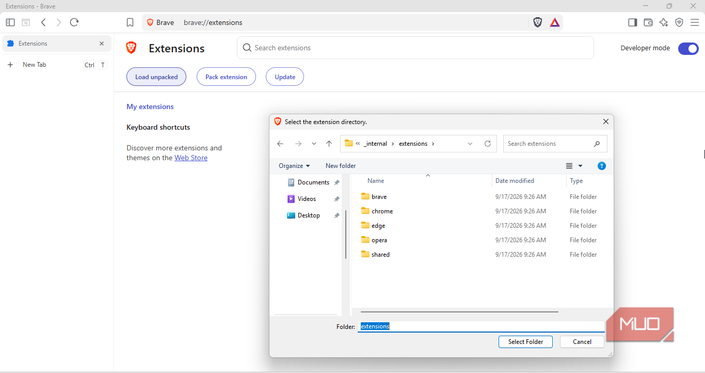Toggle the vertical tabs sidebar icon
This screenshot has width=705, height=373.
10,22
